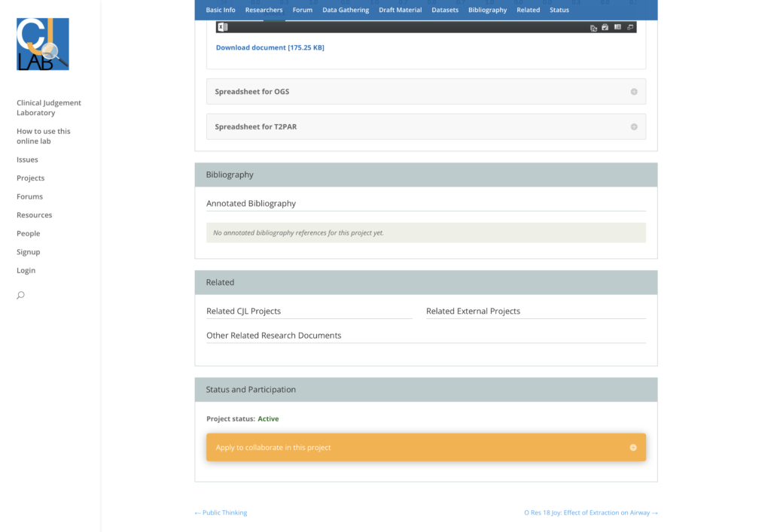Click the pop-out window icon in viewer bar
The image size is (771, 532).
[x=630, y=28]
